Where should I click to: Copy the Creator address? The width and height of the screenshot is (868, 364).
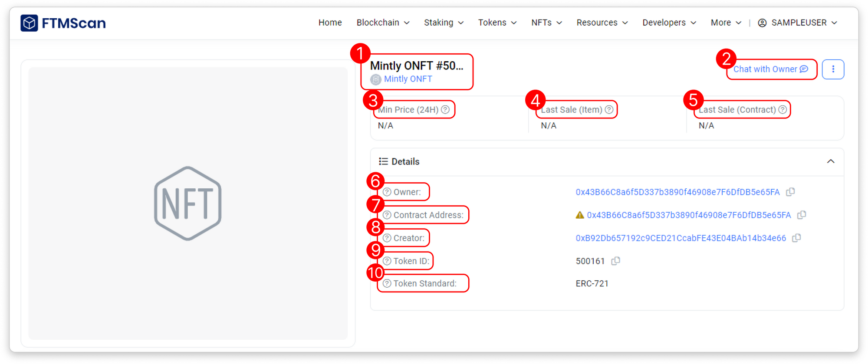796,238
